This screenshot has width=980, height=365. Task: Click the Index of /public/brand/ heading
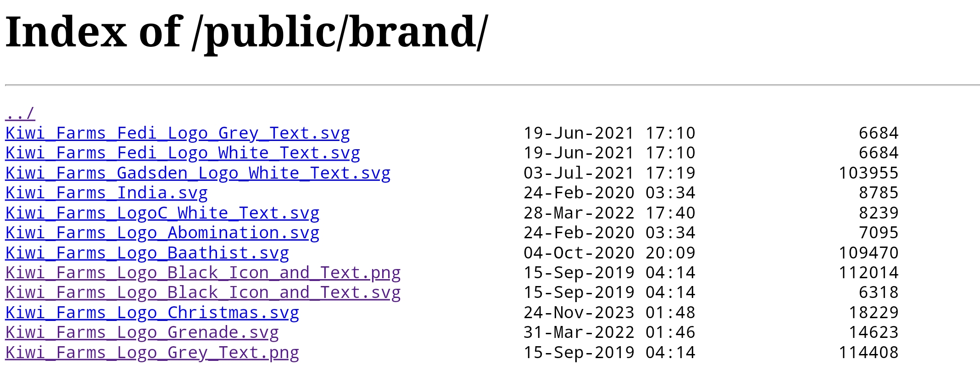pyautogui.click(x=247, y=32)
